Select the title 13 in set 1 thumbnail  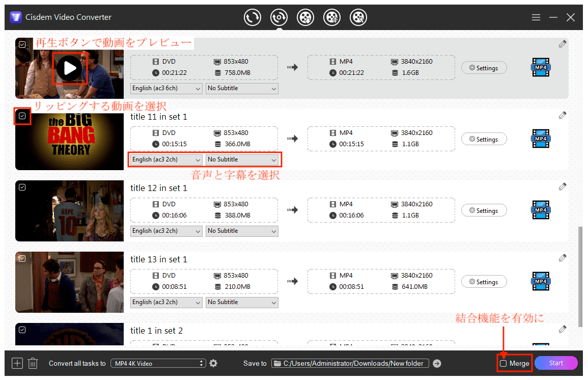tap(69, 282)
